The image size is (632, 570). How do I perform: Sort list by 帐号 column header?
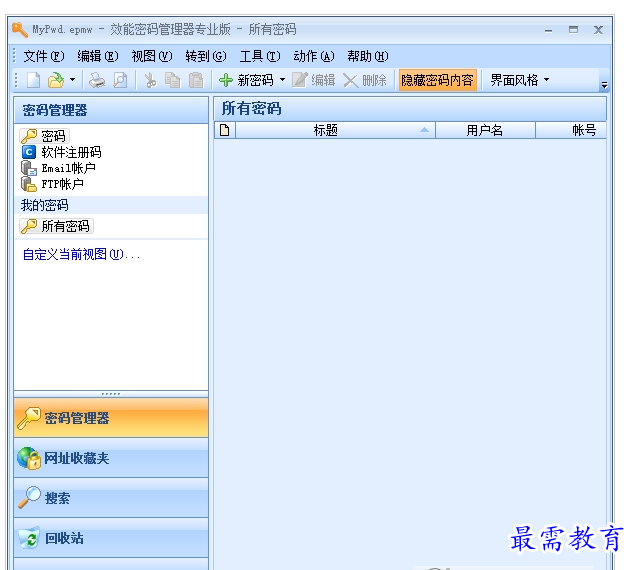point(571,130)
